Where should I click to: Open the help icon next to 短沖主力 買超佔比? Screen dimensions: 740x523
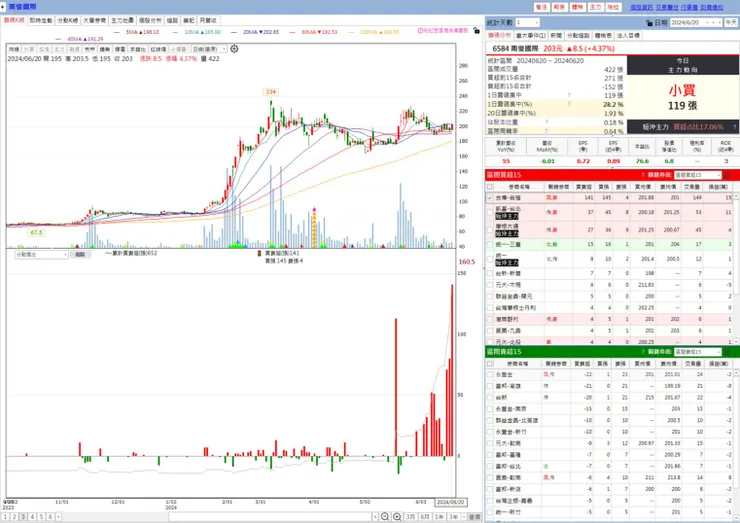(x=734, y=127)
